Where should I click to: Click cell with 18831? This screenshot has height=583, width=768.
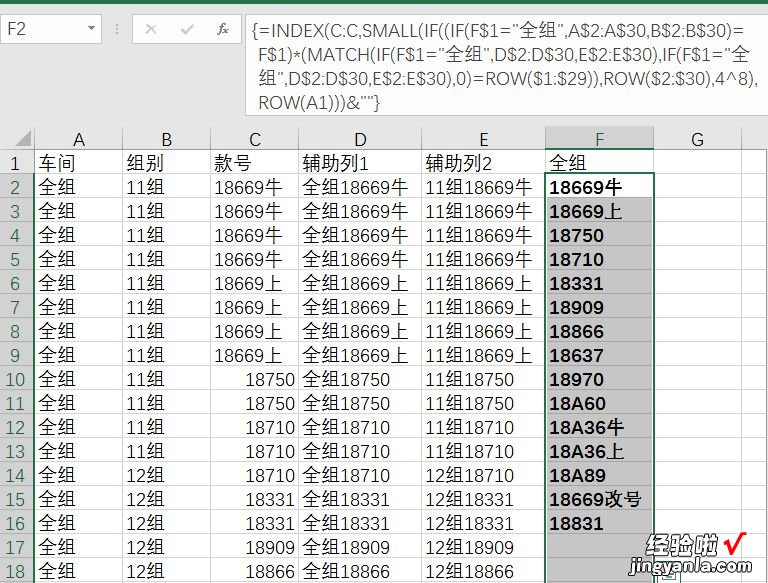pos(599,523)
